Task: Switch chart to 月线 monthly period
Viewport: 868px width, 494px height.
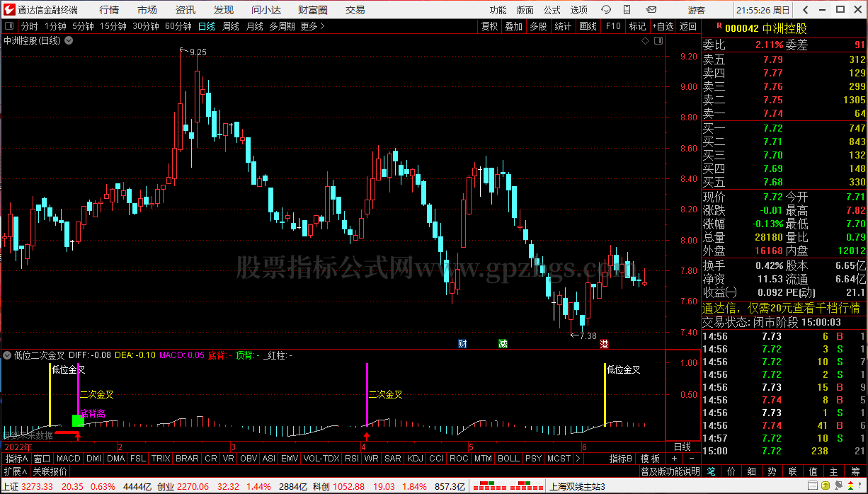Action: (254, 26)
